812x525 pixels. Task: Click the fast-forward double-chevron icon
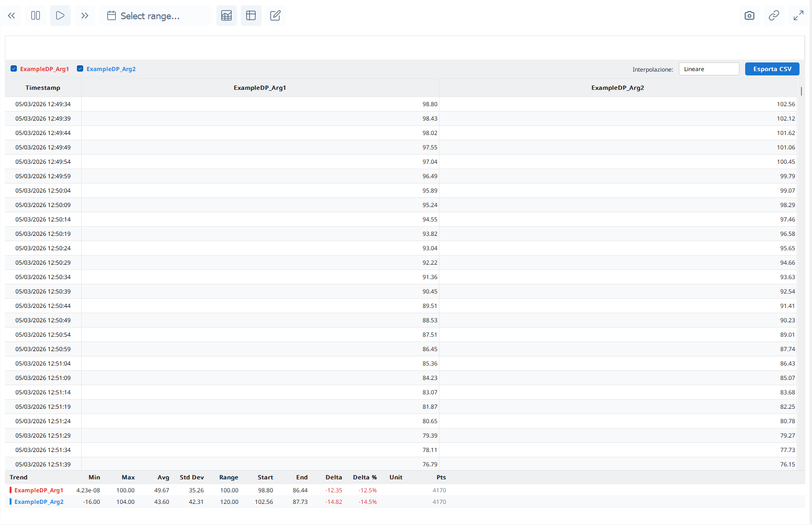[85, 16]
